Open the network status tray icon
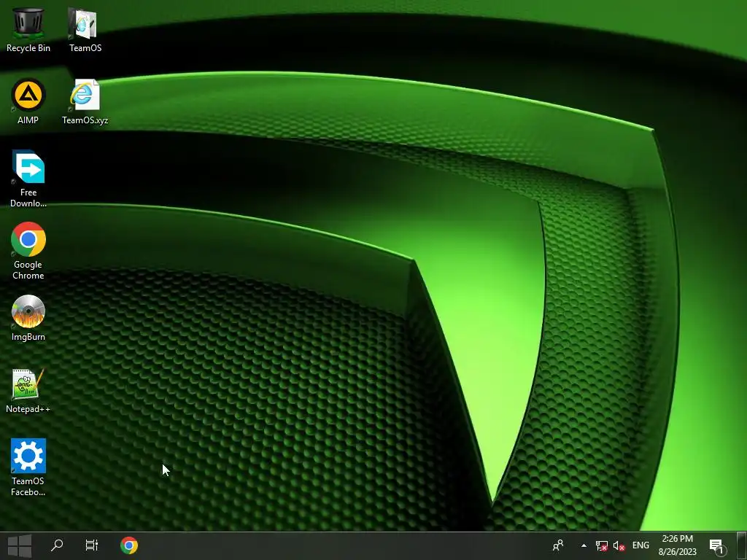 tap(601, 545)
